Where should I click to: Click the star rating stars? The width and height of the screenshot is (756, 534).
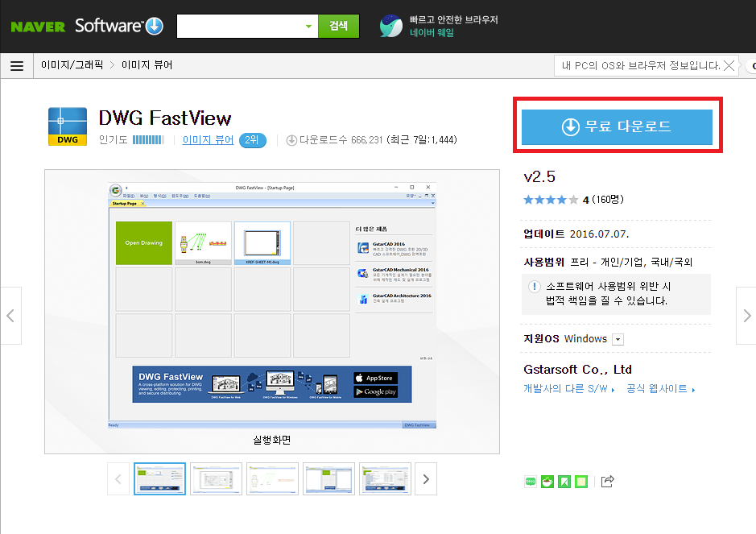pyautogui.click(x=551, y=200)
